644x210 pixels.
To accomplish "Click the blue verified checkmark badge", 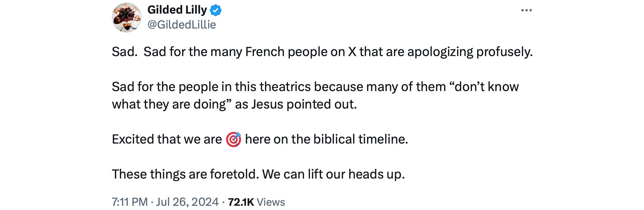I will click(x=216, y=10).
